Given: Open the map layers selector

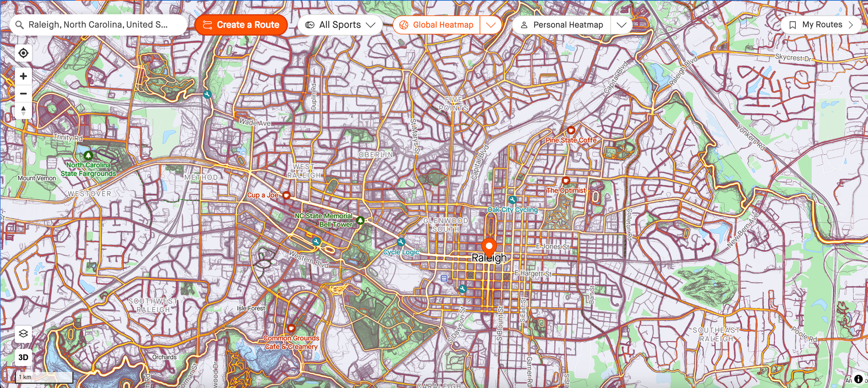Looking at the screenshot, I should pos(23,333).
